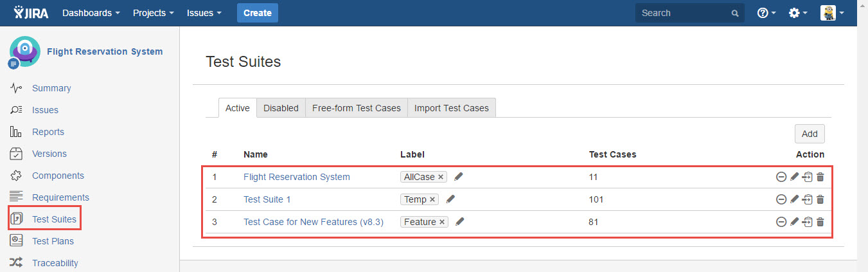Open the Flight Reservation System suite link
The image size is (868, 272).
(296, 177)
